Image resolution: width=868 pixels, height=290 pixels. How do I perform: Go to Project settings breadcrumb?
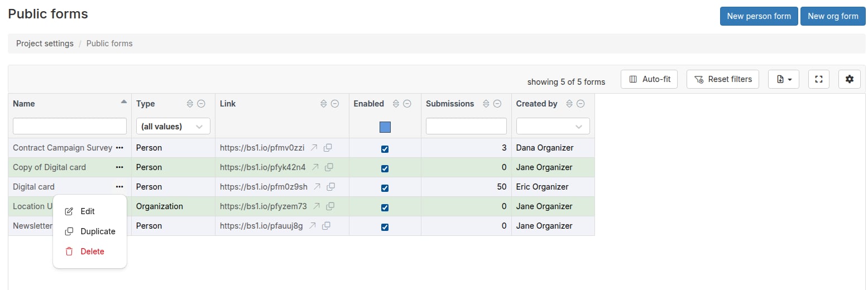45,43
